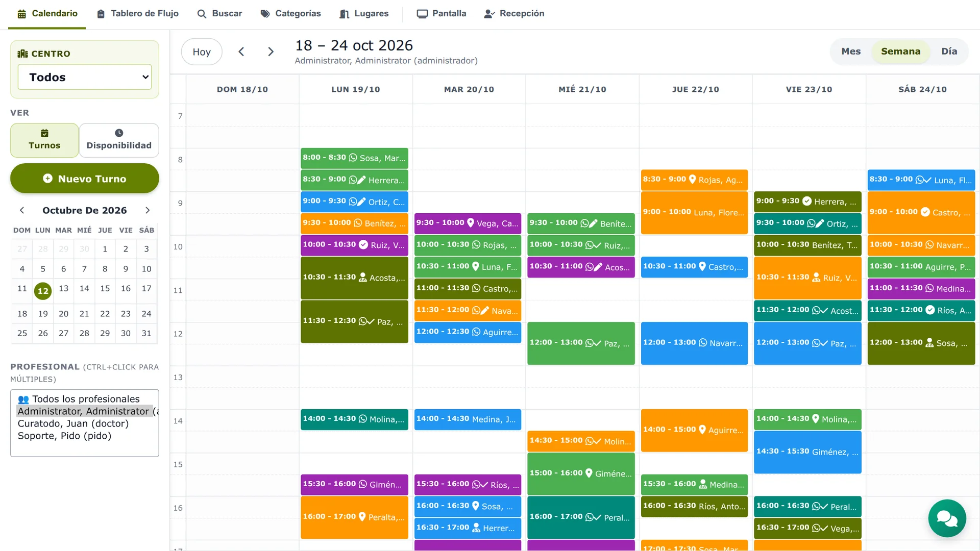
Task: Go to previous month in mini calendar
Action: tap(22, 210)
